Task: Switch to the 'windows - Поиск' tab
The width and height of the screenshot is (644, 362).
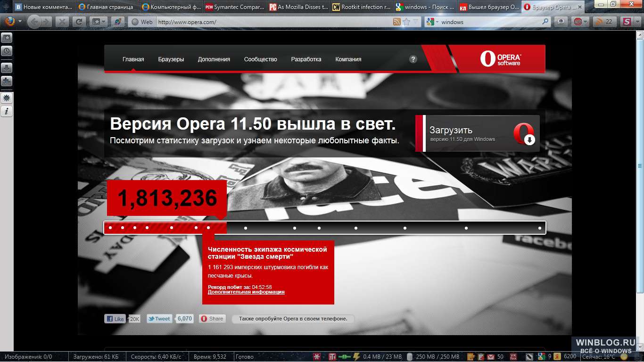Action: tap(425, 7)
